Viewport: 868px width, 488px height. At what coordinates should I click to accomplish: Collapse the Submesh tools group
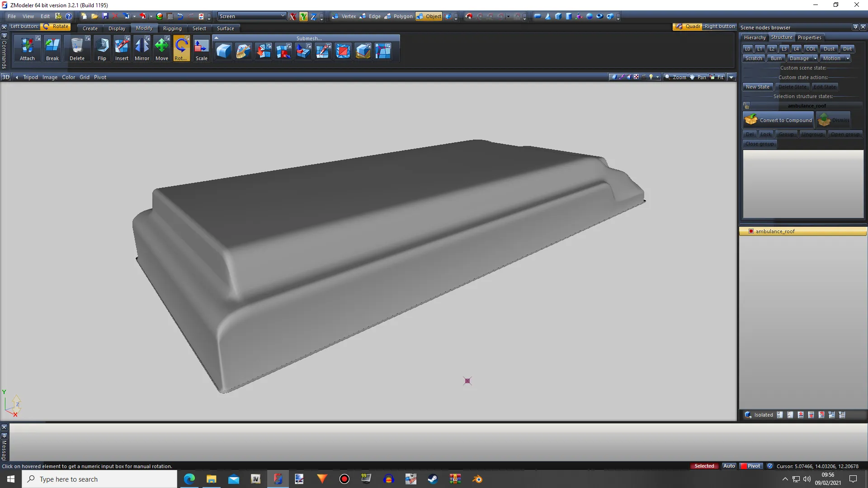(x=216, y=38)
